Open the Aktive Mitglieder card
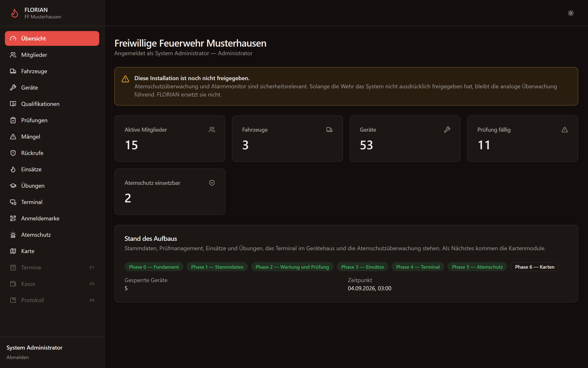The height and width of the screenshot is (368, 588). pyautogui.click(x=170, y=138)
